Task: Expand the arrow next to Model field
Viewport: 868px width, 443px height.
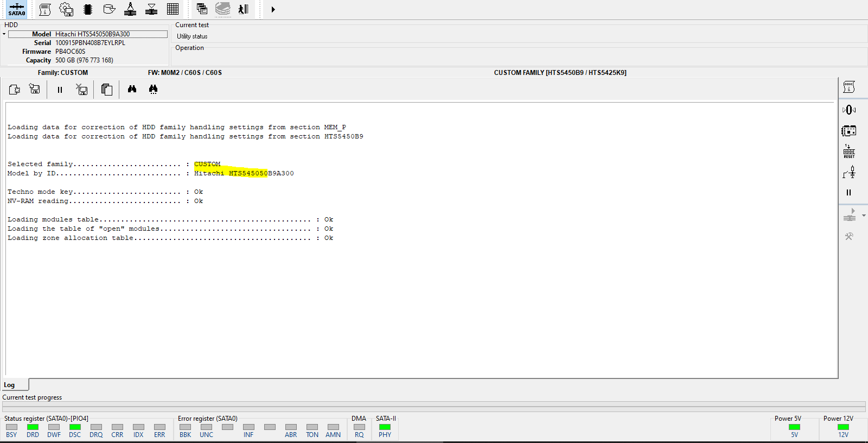Action: tap(4, 34)
